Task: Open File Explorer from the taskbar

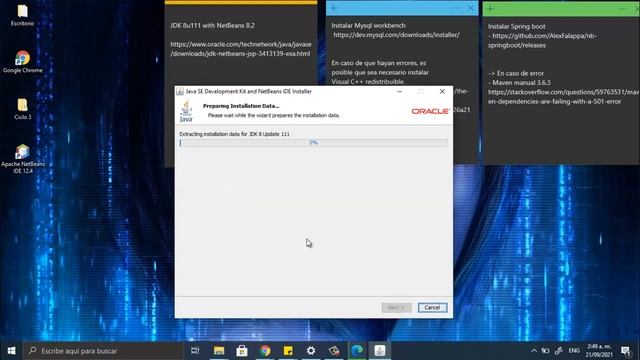Action: (x=219, y=351)
